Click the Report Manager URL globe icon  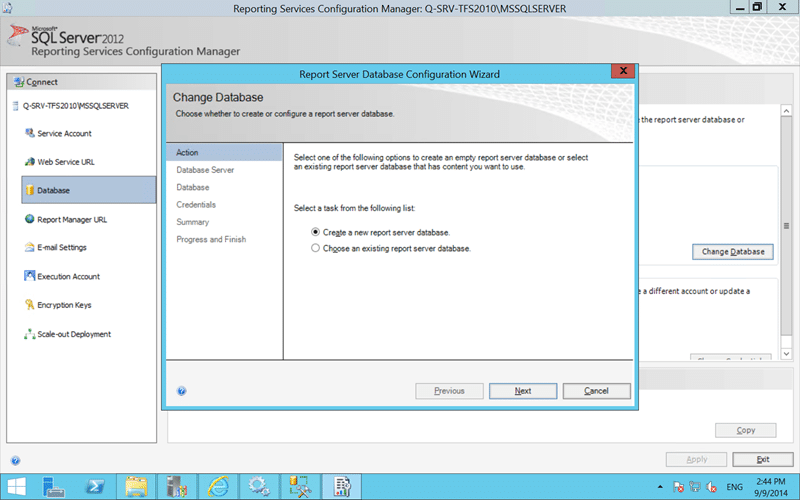[x=30, y=219]
